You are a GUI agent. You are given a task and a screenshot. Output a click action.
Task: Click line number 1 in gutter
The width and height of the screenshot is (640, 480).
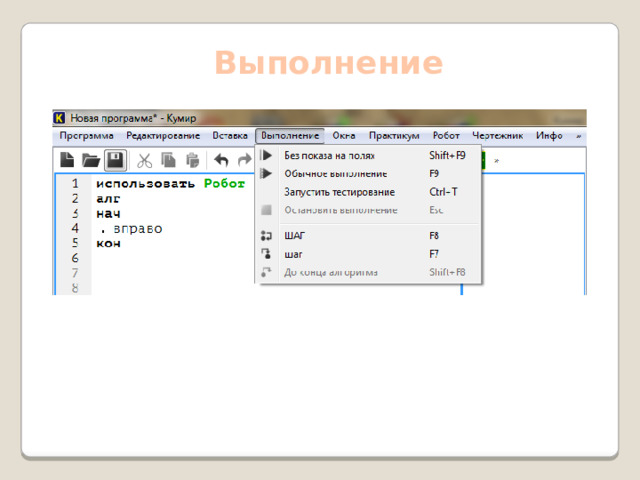(75, 184)
